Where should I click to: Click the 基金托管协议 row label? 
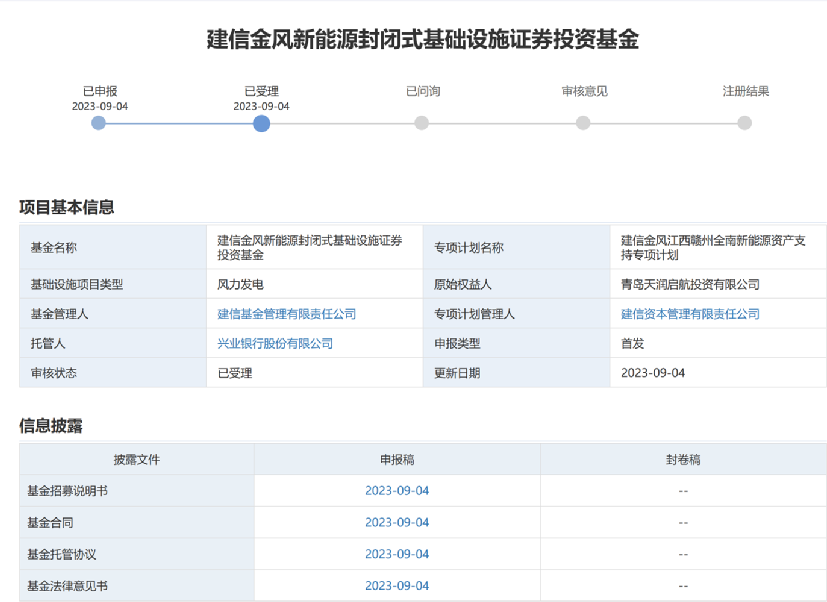click(62, 554)
